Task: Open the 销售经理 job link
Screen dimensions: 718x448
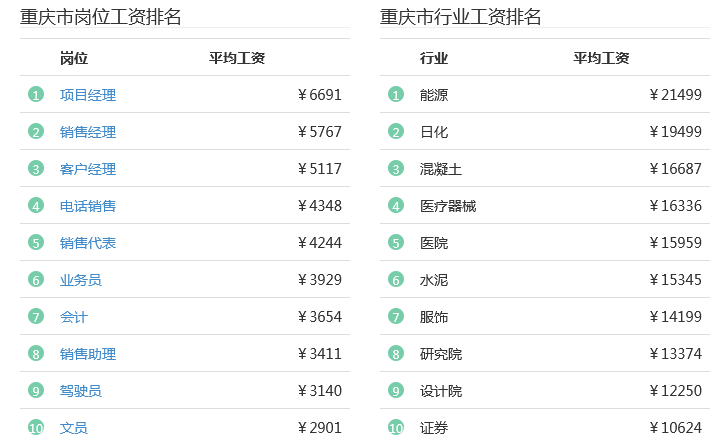Action: [88, 132]
